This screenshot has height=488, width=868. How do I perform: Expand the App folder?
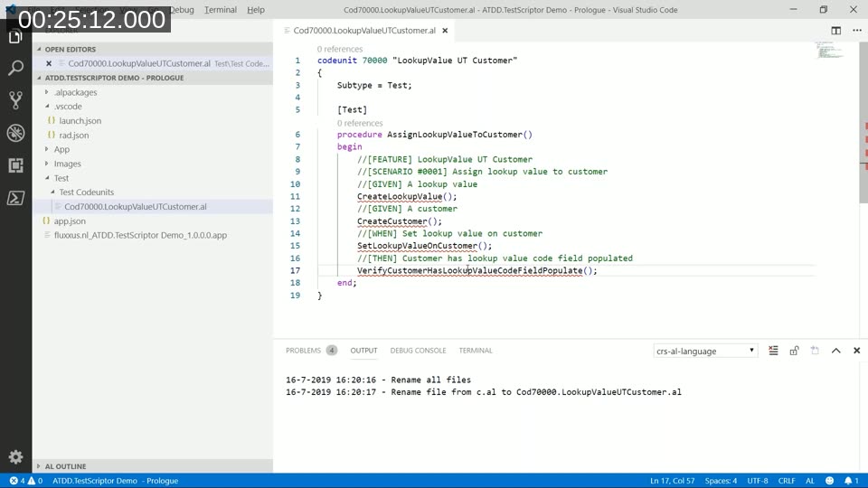(x=61, y=149)
